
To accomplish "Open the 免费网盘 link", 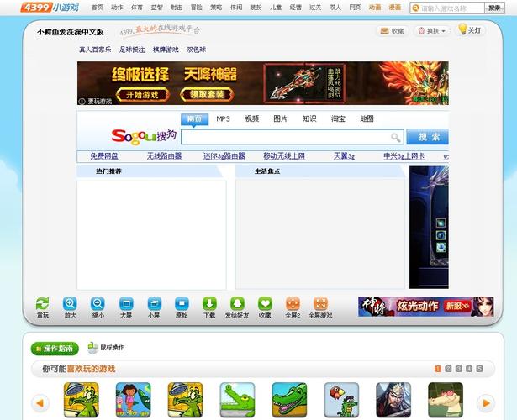I will tap(104, 156).
